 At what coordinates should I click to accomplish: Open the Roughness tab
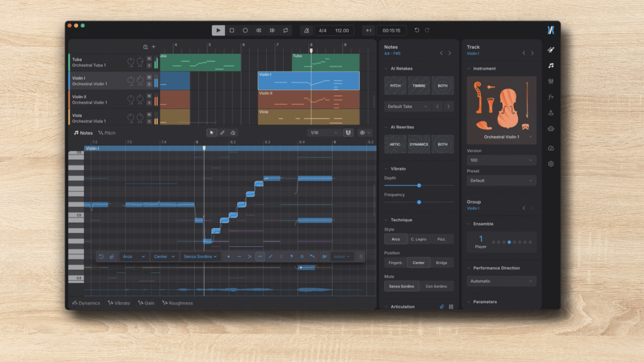pyautogui.click(x=178, y=303)
